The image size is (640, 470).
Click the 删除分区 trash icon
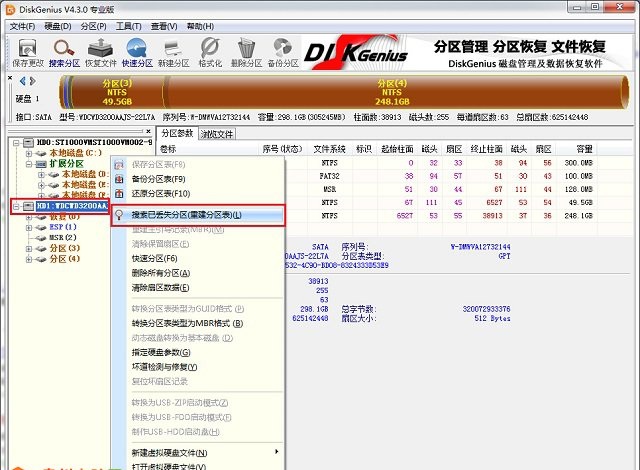click(x=246, y=53)
